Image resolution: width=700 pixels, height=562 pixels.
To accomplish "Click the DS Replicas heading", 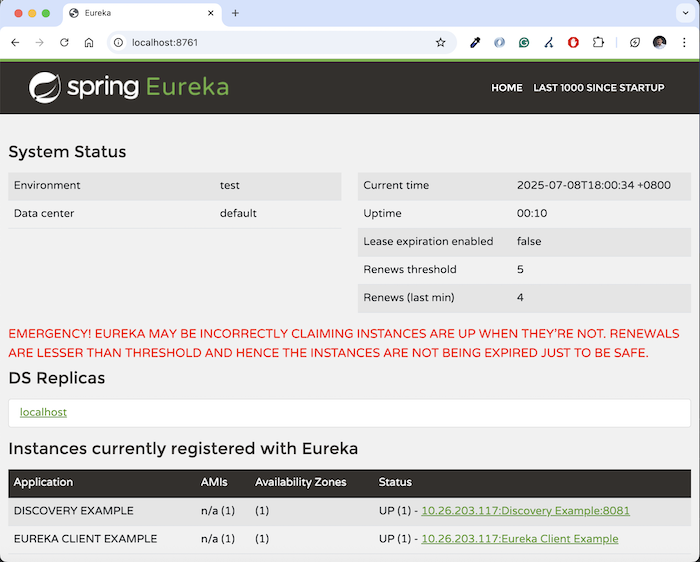I will point(57,378).
